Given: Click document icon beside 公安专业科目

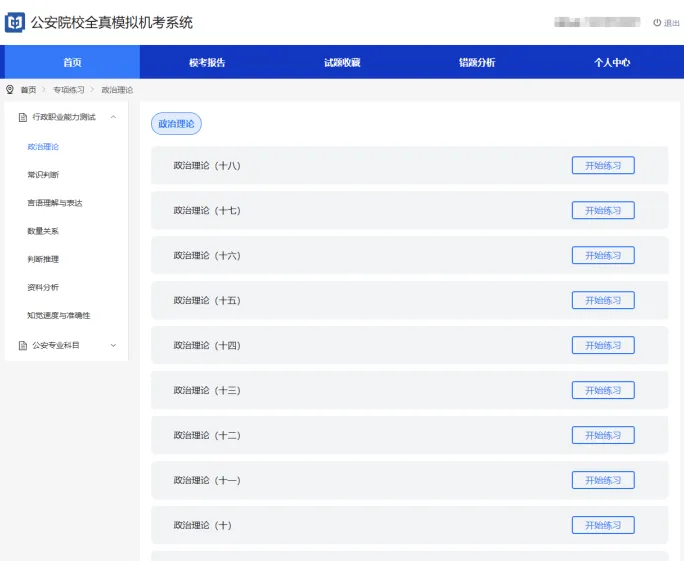Looking at the screenshot, I should (x=23, y=345).
